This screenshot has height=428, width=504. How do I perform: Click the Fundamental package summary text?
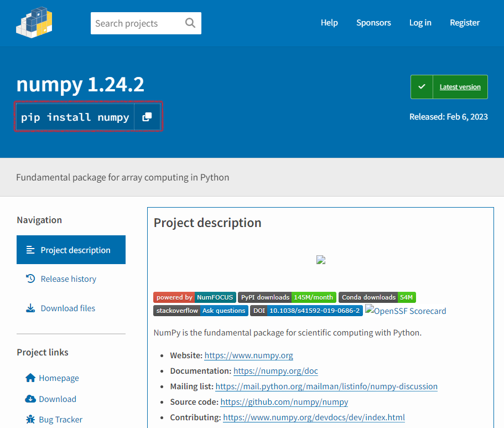click(x=122, y=177)
